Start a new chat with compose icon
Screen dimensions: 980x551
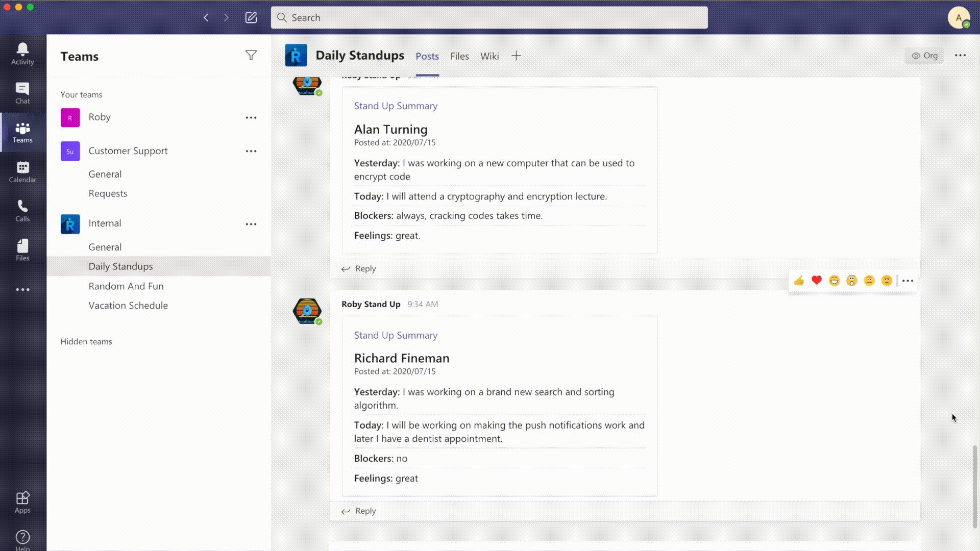(x=251, y=18)
